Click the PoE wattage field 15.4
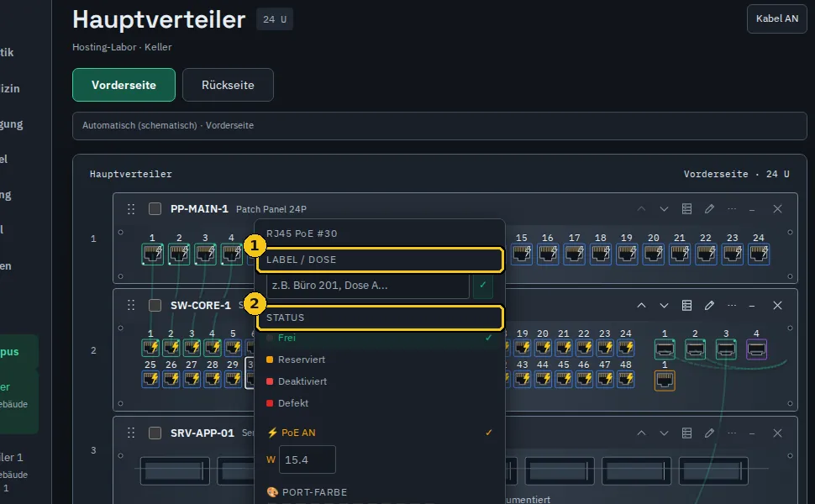 pyautogui.click(x=308, y=459)
